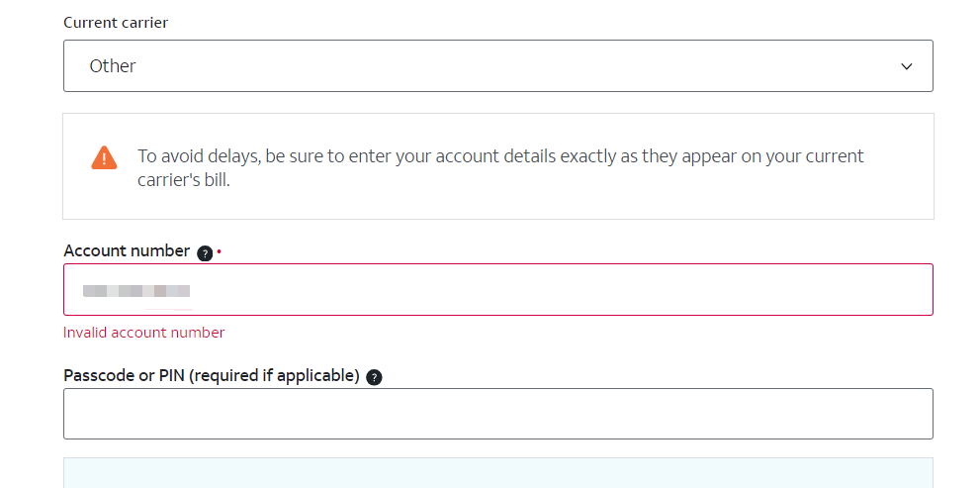Click 'Passcode or PIN (required if applicable)' label
The height and width of the screenshot is (488, 980).
pos(212,375)
